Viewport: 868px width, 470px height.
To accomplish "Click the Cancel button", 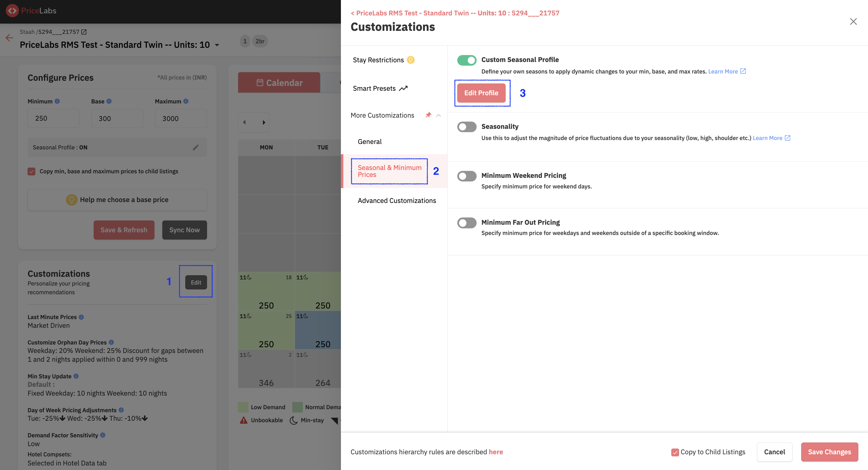I will 774,452.
